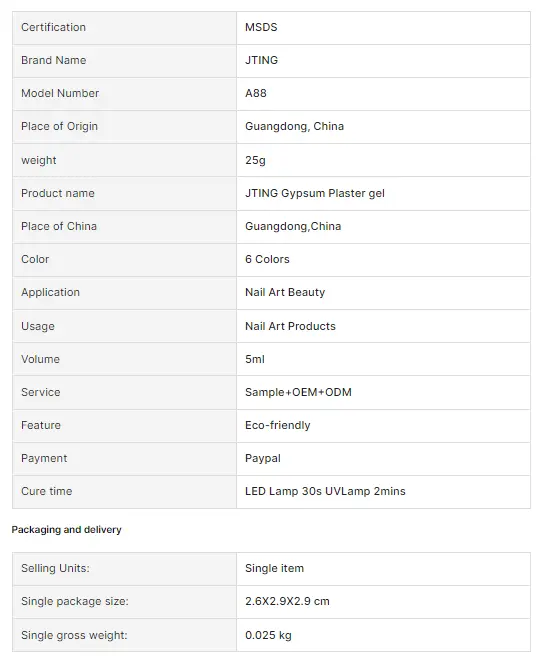Select the 0.025 kg gross weight value
The width and height of the screenshot is (548, 662).
tap(268, 635)
